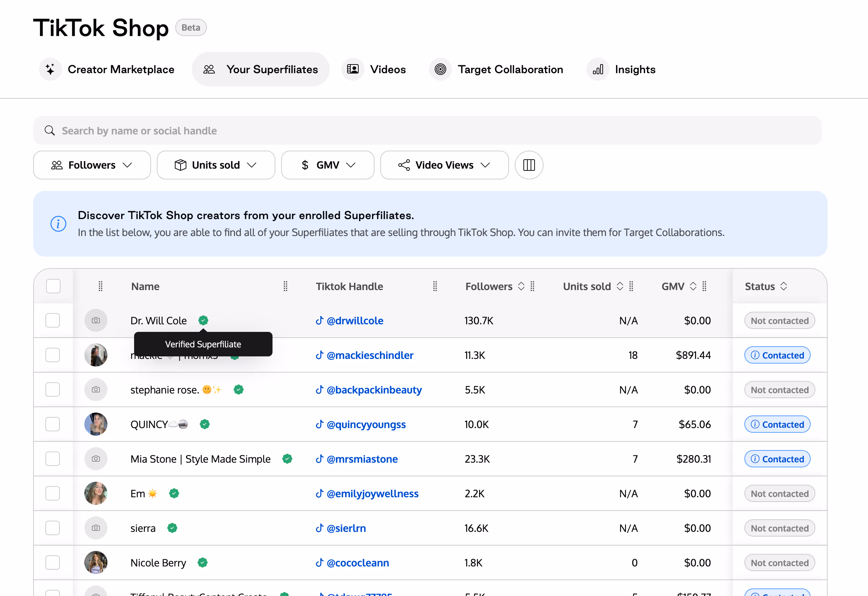Sort table by Status column
The width and height of the screenshot is (868, 596).
coord(783,286)
